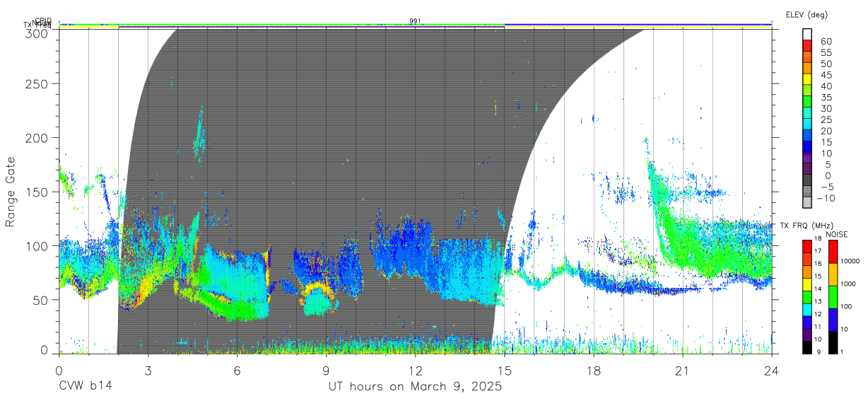The image size is (868, 401).
Task: Click the 'ELEV (deg)' colorbar title
Action: [807, 15]
